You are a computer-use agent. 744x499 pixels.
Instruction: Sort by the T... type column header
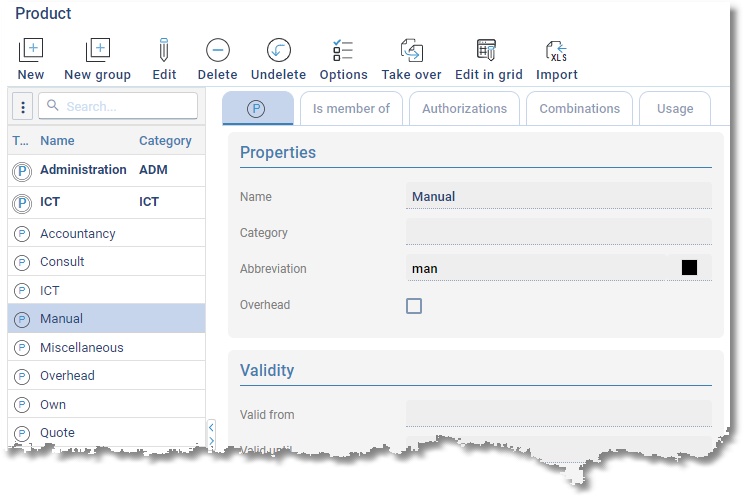tap(20, 141)
